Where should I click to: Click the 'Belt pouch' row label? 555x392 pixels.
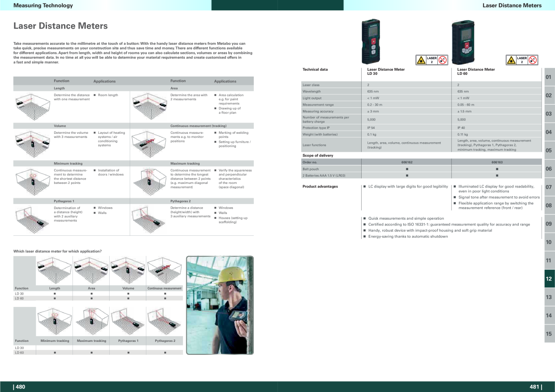311,169
